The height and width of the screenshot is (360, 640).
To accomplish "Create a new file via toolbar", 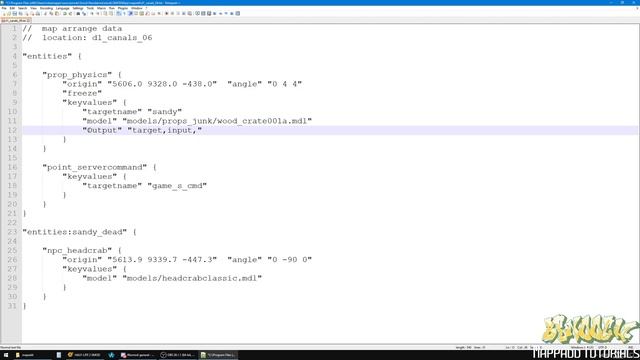I will click(x=4, y=13).
